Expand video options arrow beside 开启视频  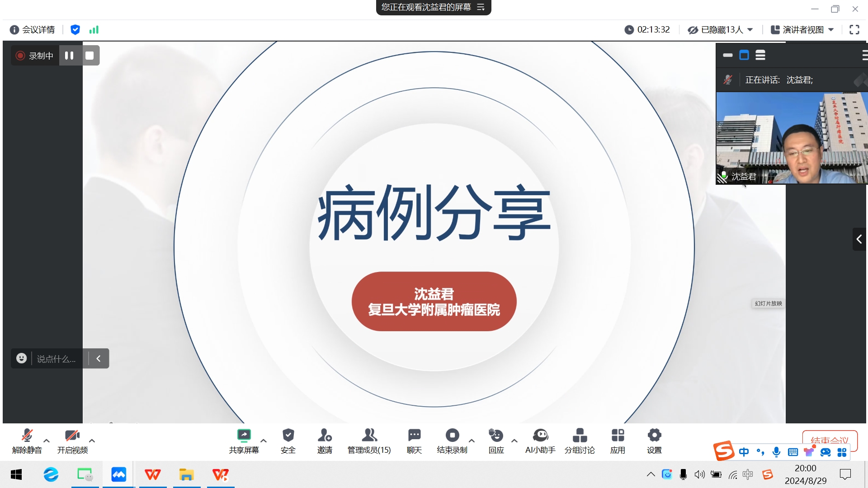tap(92, 441)
